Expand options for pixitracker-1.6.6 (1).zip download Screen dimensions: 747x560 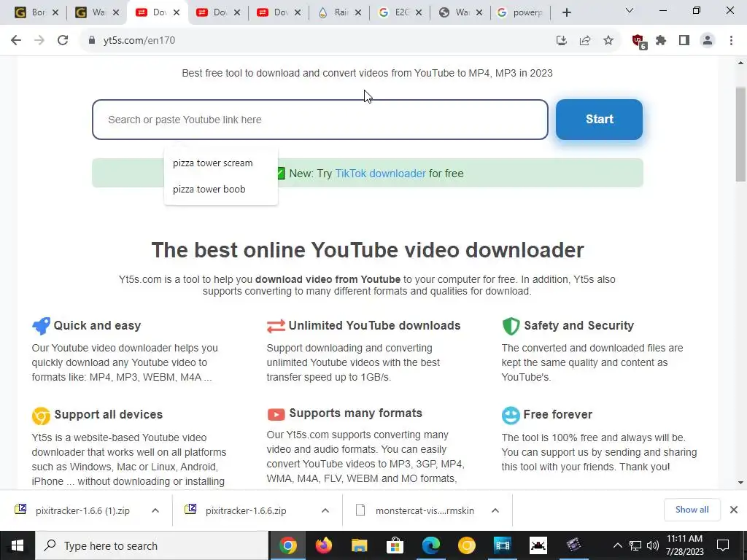(155, 510)
